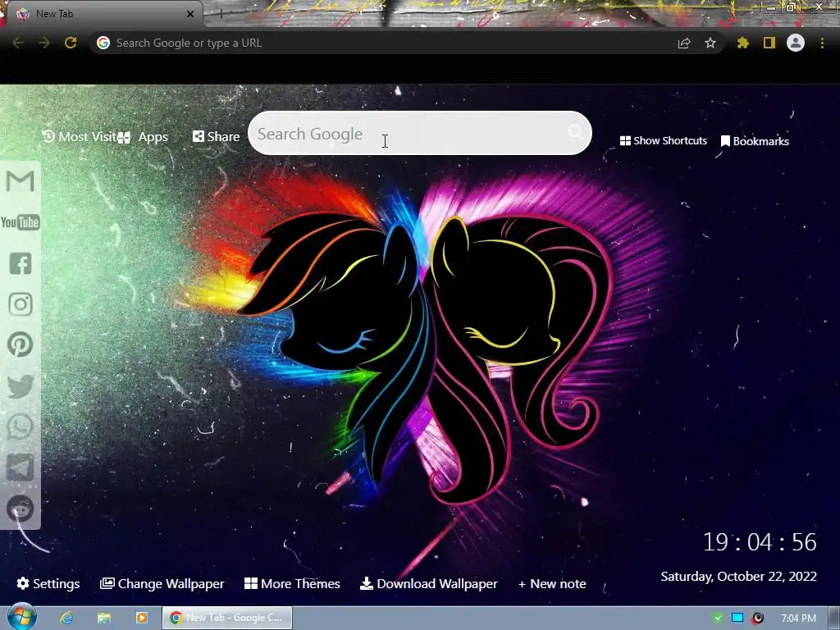Open Windows Media Player taskbar icon
Viewport: 840px width, 630px height.
coord(141,618)
